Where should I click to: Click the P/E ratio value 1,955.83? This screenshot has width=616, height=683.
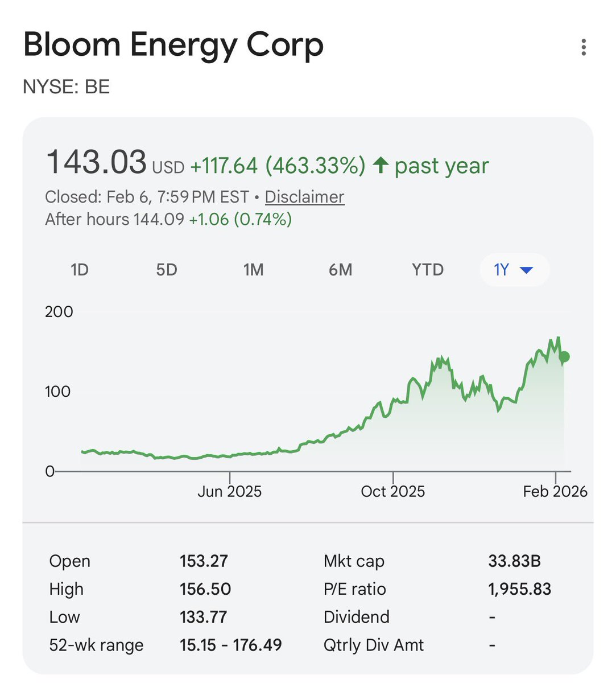519,589
